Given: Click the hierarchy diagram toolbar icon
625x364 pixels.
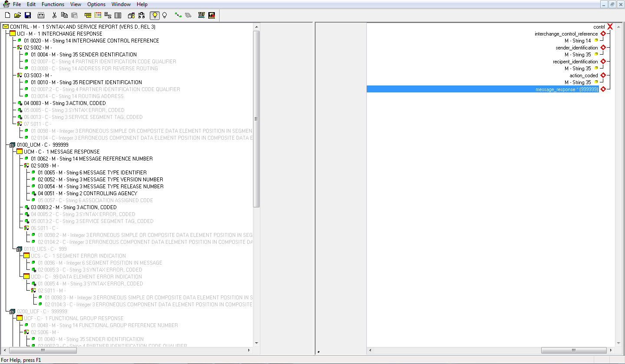Looking at the screenshot, I should [141, 15].
